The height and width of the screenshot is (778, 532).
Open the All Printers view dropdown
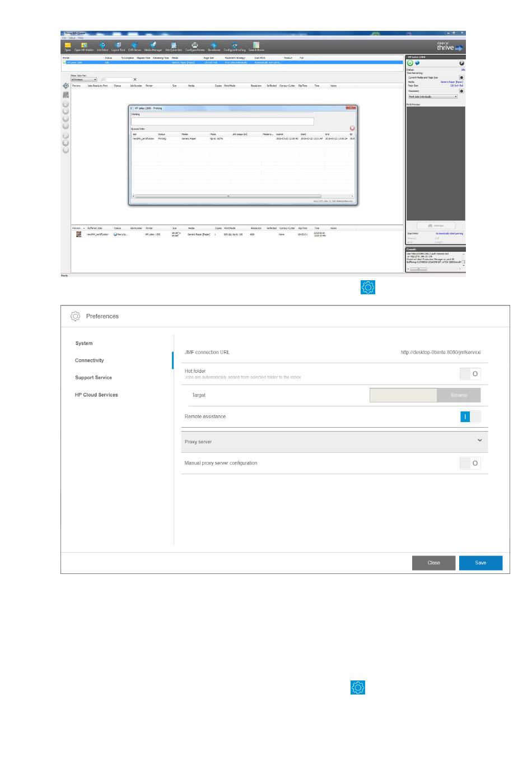pyautogui.click(x=83, y=80)
